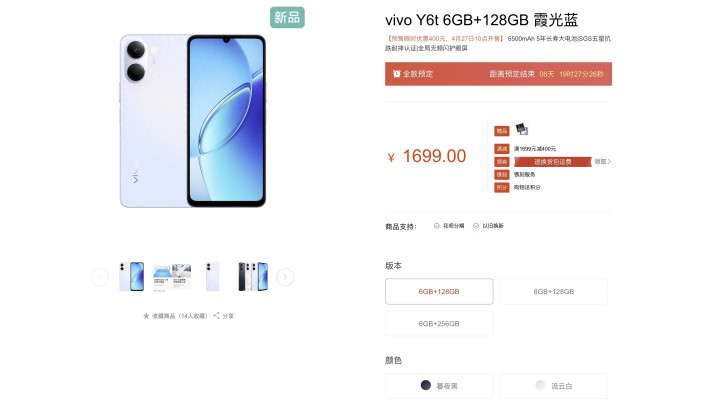The image size is (719, 404).
Task: View the three-phone lineup thumbnail
Action: 253,277
